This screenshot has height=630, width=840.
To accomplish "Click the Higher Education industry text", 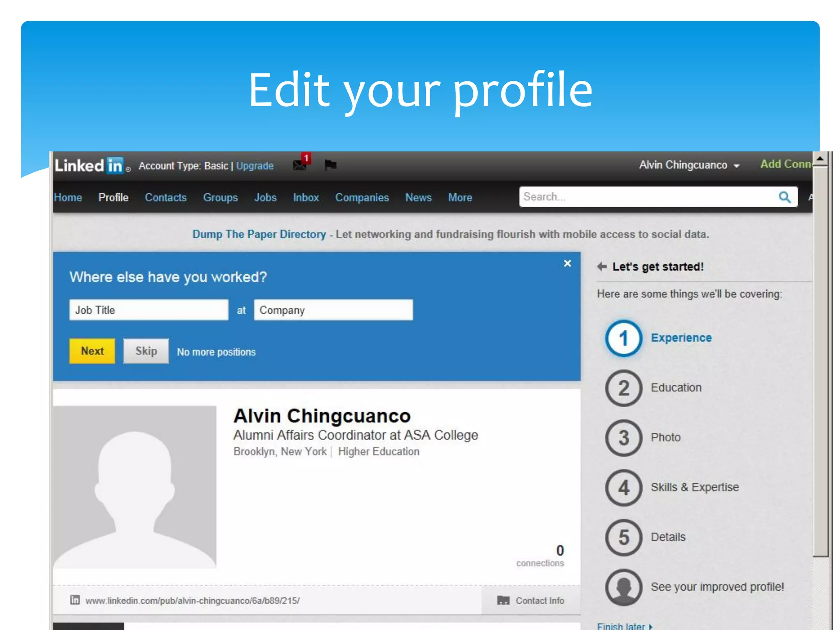I will click(379, 452).
